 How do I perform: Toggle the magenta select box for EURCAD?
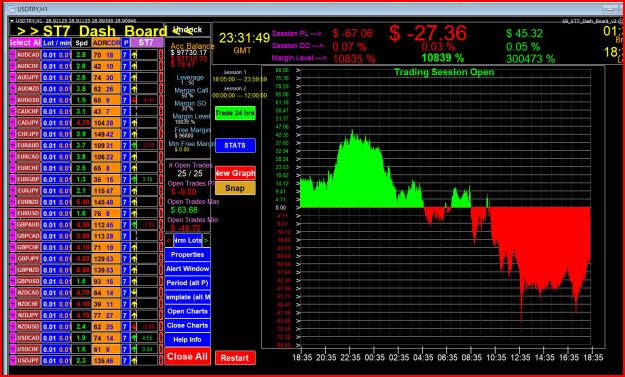click(x=12, y=157)
